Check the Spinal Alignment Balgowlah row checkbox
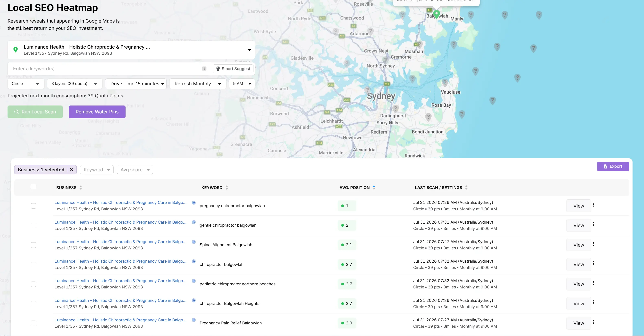The height and width of the screenshot is (336, 644). [x=34, y=245]
